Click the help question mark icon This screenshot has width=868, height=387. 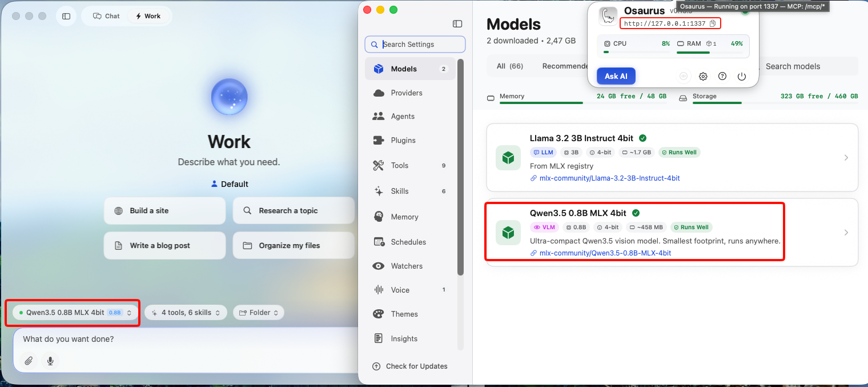(x=722, y=76)
